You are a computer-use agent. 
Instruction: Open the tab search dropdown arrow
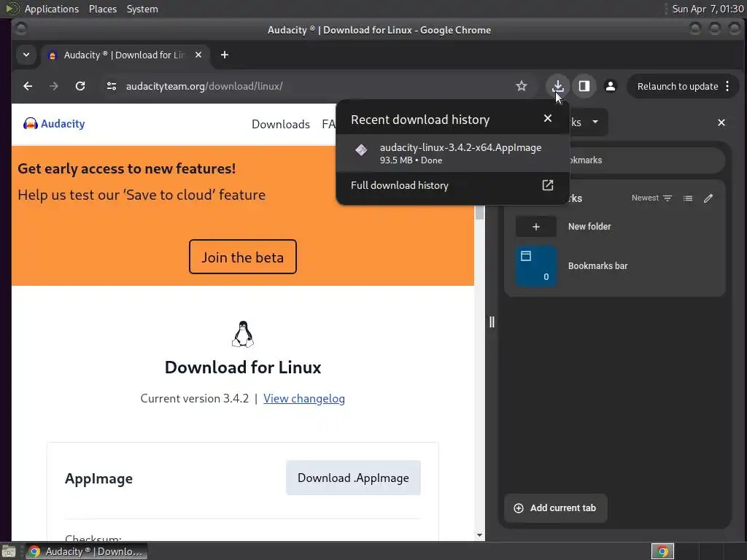(x=26, y=55)
